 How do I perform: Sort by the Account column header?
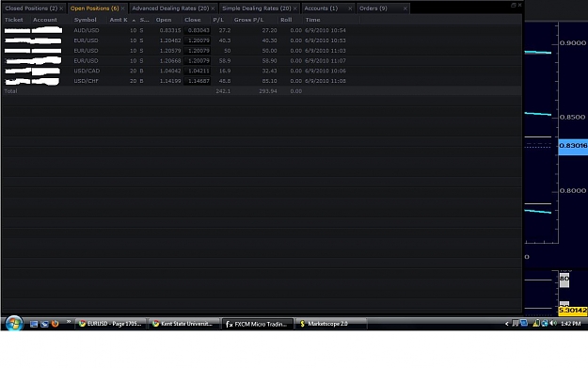coord(45,20)
